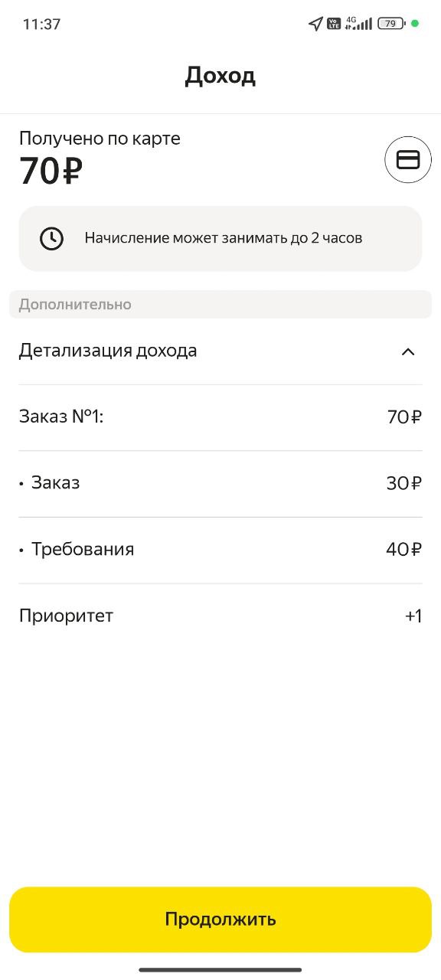The image size is (441, 980).
Task: Tap the Детализация дохода header row
Action: 220,351
